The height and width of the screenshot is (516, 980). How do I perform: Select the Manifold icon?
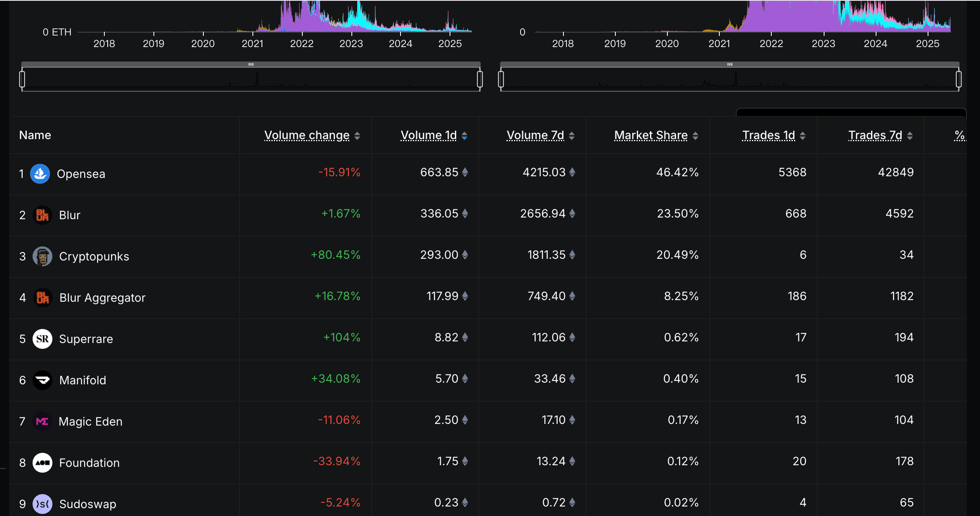42,380
